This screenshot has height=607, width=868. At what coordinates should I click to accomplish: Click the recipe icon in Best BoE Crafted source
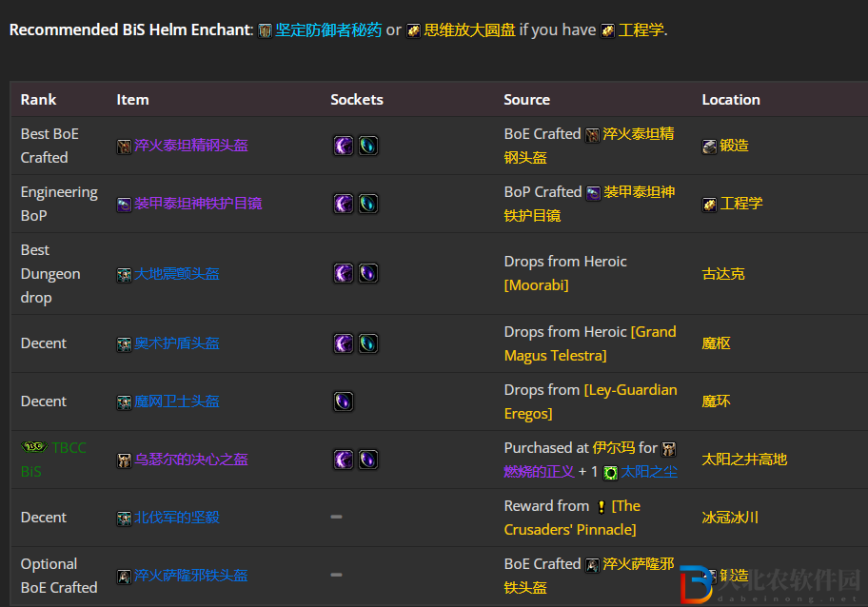592,134
